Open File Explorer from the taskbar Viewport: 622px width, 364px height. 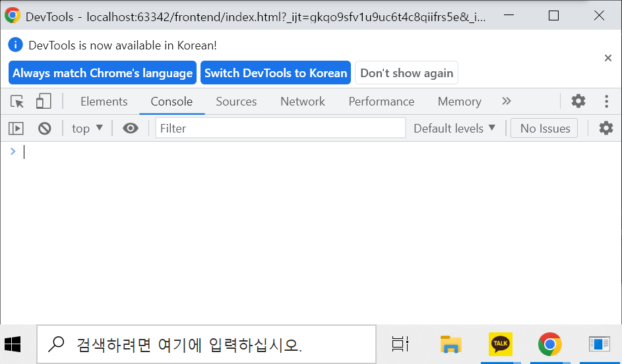coord(451,344)
